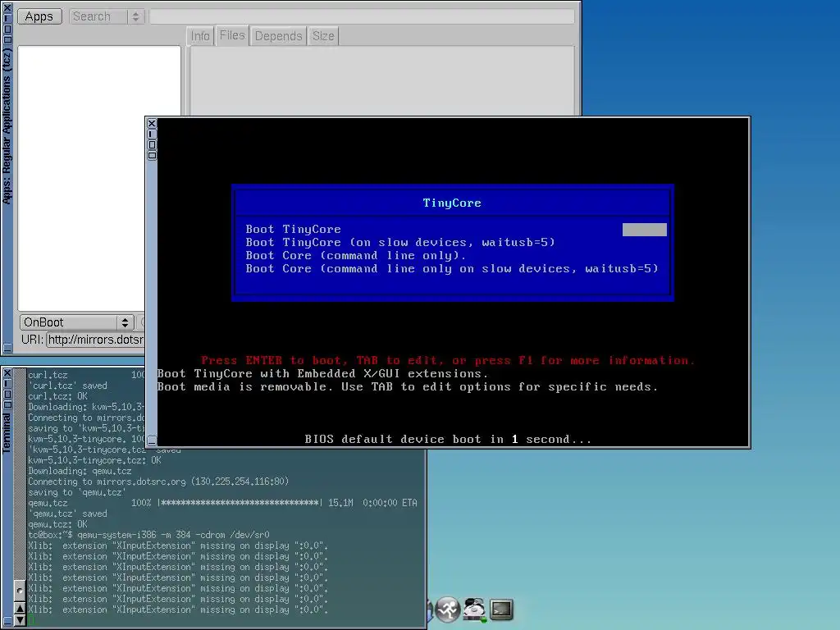
Task: Switch to the Info tab
Action: (x=200, y=36)
